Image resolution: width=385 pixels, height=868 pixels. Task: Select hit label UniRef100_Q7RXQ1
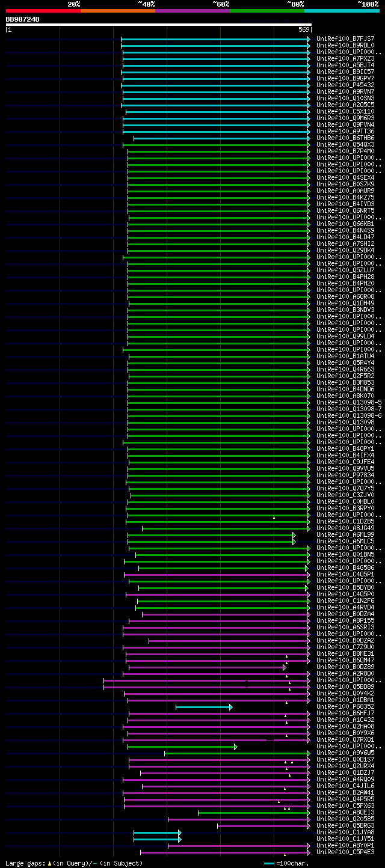345,739
